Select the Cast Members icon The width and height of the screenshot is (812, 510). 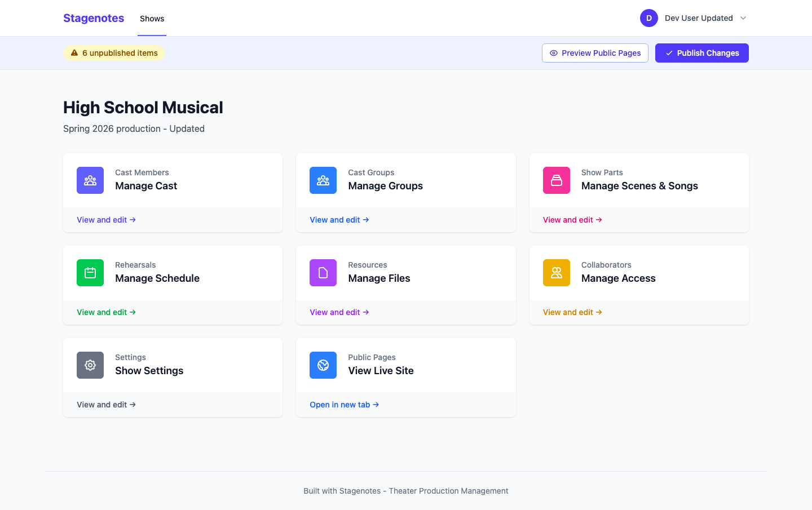click(90, 180)
